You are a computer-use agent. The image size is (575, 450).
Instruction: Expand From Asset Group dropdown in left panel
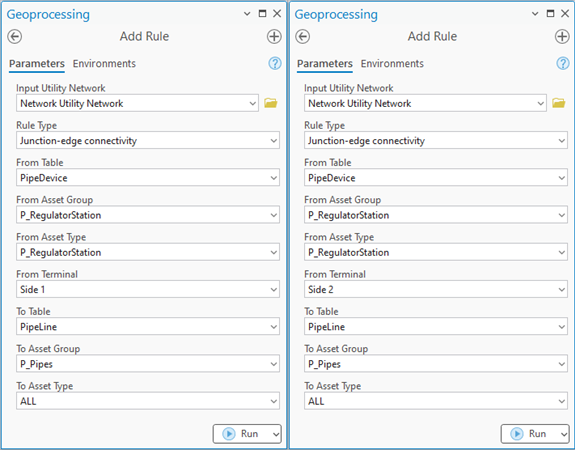click(148, 215)
